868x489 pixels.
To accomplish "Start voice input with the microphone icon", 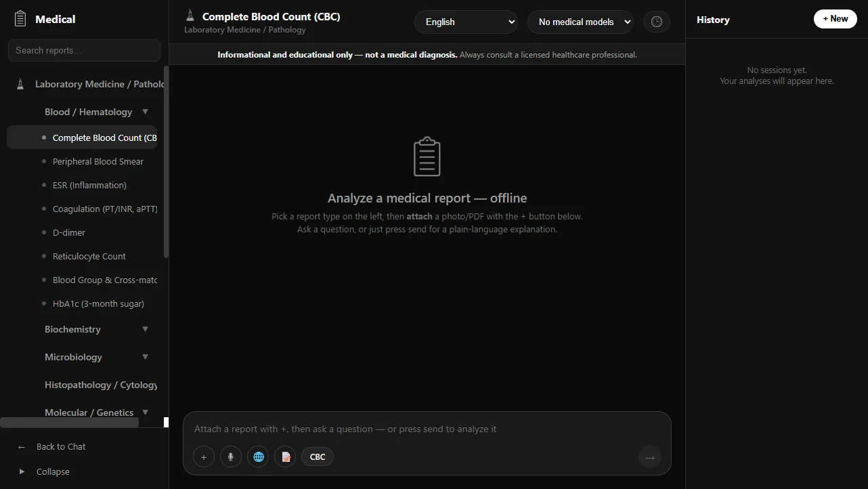I will click(231, 457).
